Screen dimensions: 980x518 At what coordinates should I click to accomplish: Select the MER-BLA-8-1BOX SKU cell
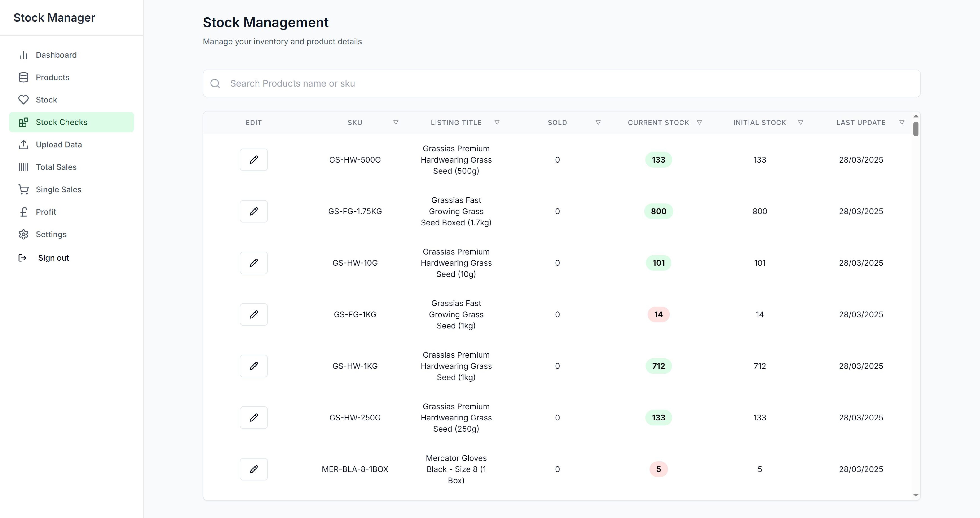click(x=355, y=469)
